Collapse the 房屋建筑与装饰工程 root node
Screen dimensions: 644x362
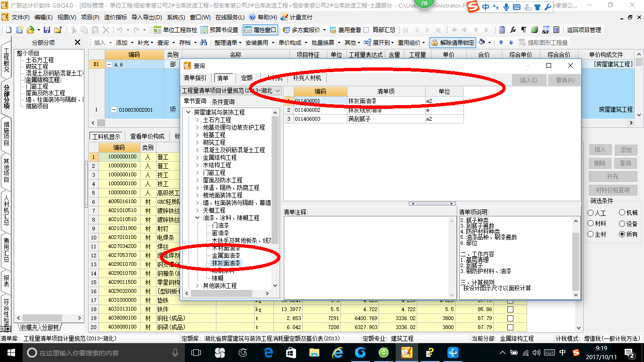(189, 112)
